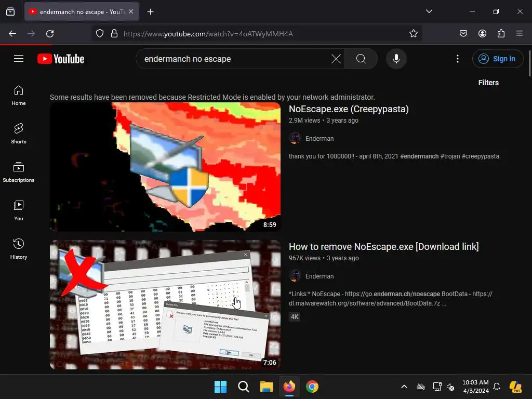This screenshot has width=532, height=399.
Task: Search with your voice microphone
Action: point(396,59)
